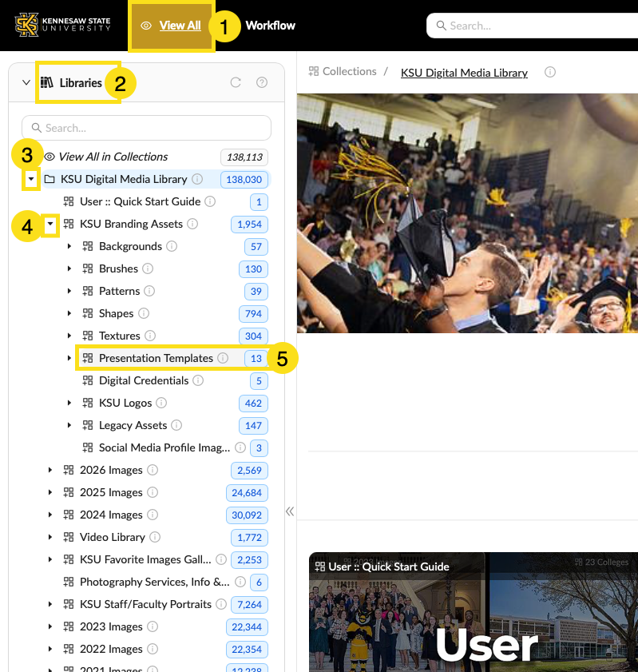Expand the Shapes collection
This screenshot has width=638, height=672.
[69, 313]
